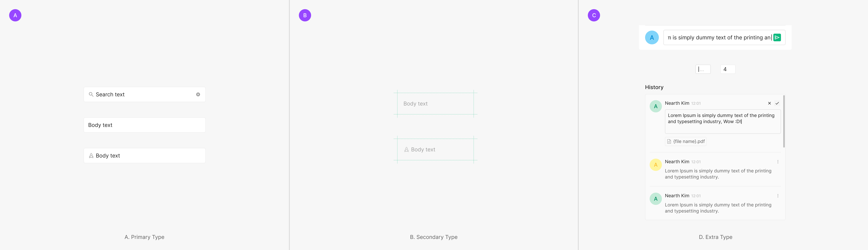868x250 pixels.
Task: Click the dashed-outline Body text field without icon
Action: pyautogui.click(x=435, y=104)
